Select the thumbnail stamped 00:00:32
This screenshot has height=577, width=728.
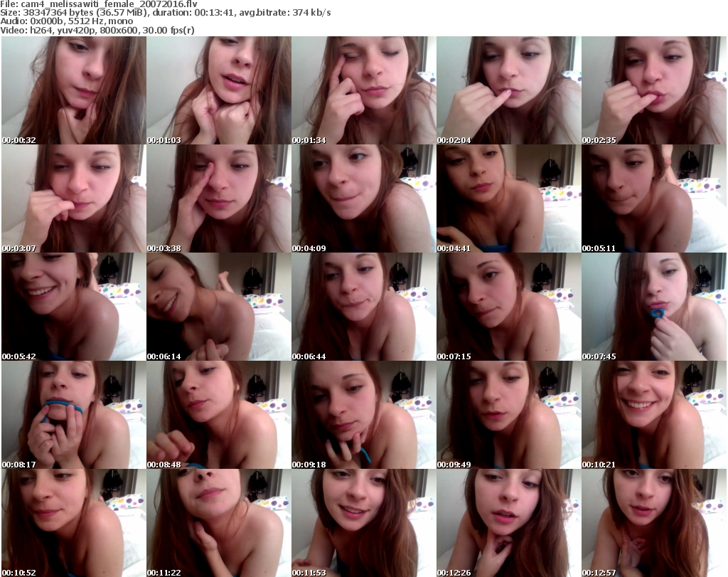[x=74, y=90]
